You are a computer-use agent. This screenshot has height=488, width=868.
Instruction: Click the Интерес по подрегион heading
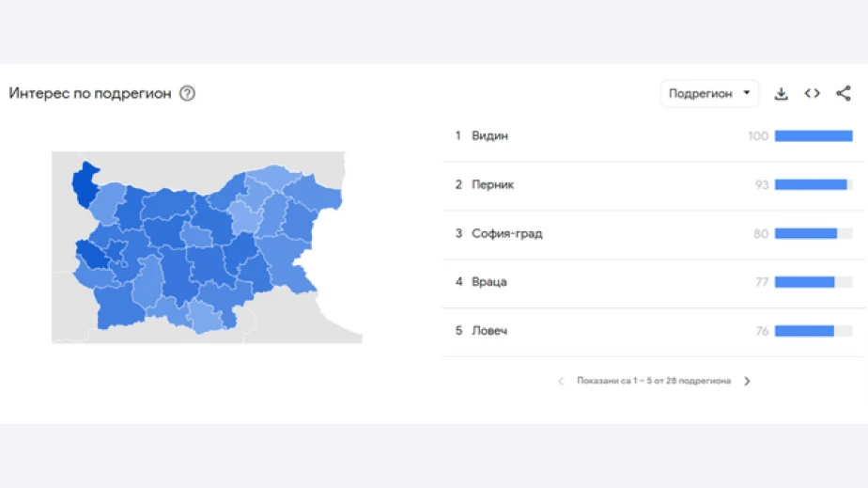point(90,93)
